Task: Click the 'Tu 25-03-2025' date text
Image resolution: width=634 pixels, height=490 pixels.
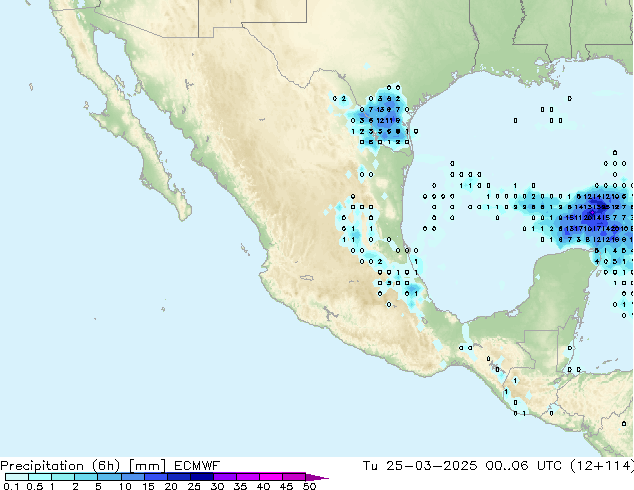Action: [x=420, y=466]
